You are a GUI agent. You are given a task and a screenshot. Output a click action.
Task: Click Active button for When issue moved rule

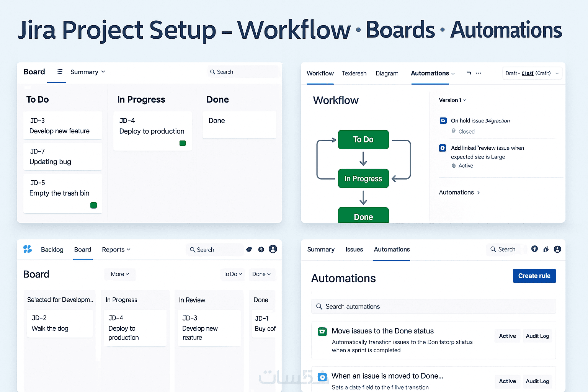click(508, 381)
